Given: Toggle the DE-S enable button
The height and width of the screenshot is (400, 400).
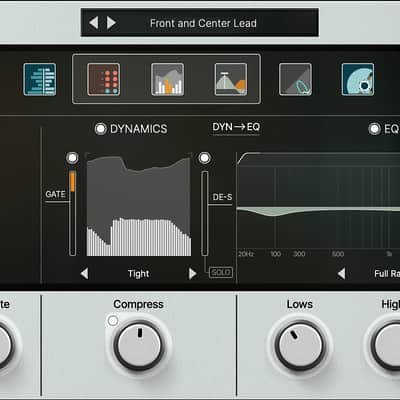Looking at the screenshot, I should [x=204, y=158].
